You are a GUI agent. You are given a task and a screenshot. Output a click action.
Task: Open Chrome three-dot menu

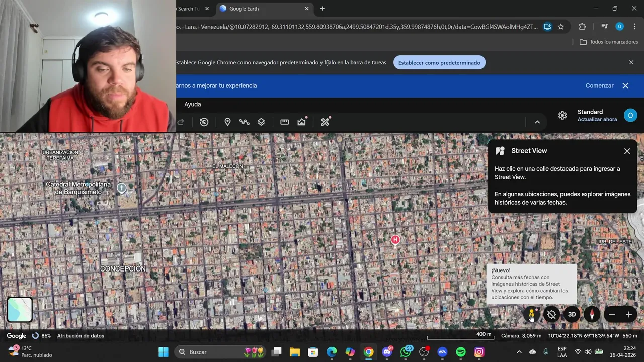coord(634,27)
